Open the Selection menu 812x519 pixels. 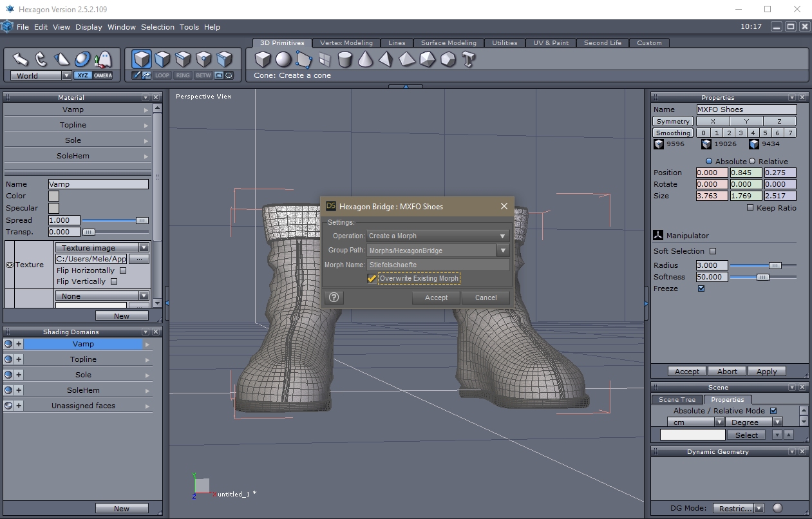coord(157,27)
